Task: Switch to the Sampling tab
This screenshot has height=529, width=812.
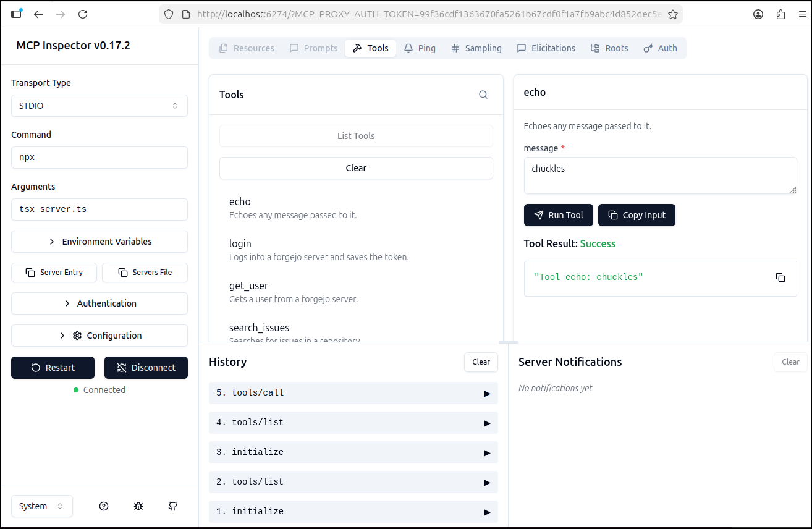Action: 476,48
